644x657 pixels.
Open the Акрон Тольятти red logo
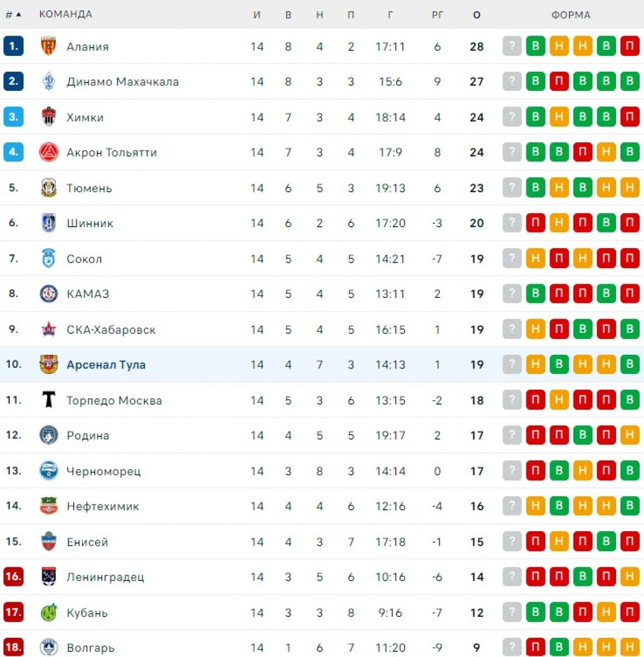point(49,152)
